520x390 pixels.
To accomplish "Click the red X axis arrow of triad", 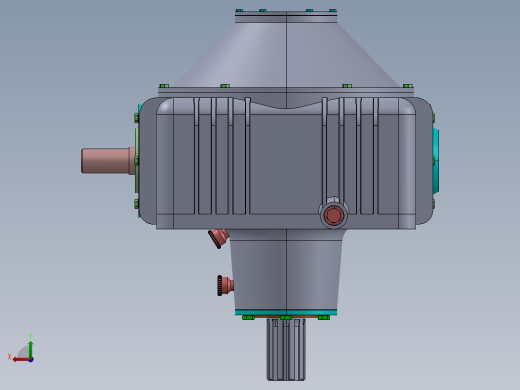I will pos(21,360).
